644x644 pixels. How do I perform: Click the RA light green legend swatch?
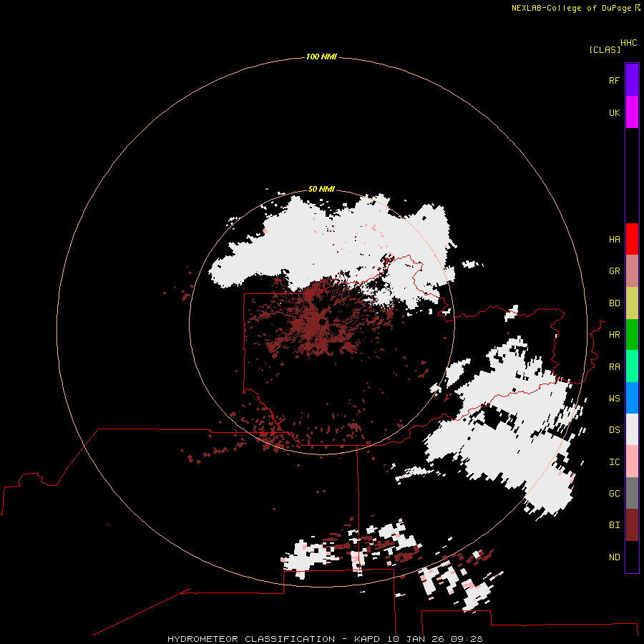click(632, 366)
